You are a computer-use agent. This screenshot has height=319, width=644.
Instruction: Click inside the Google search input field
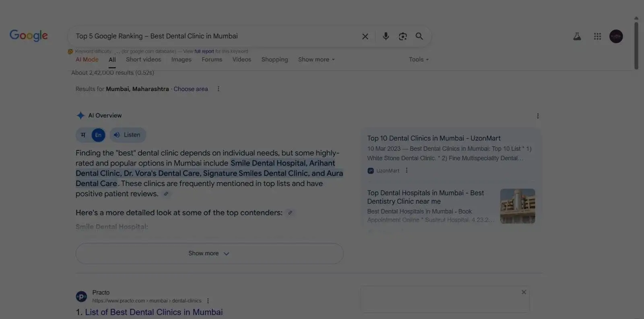click(213, 36)
